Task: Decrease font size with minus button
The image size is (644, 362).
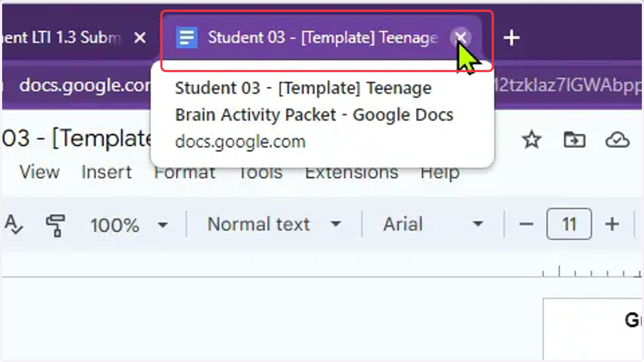Action: pyautogui.click(x=526, y=224)
